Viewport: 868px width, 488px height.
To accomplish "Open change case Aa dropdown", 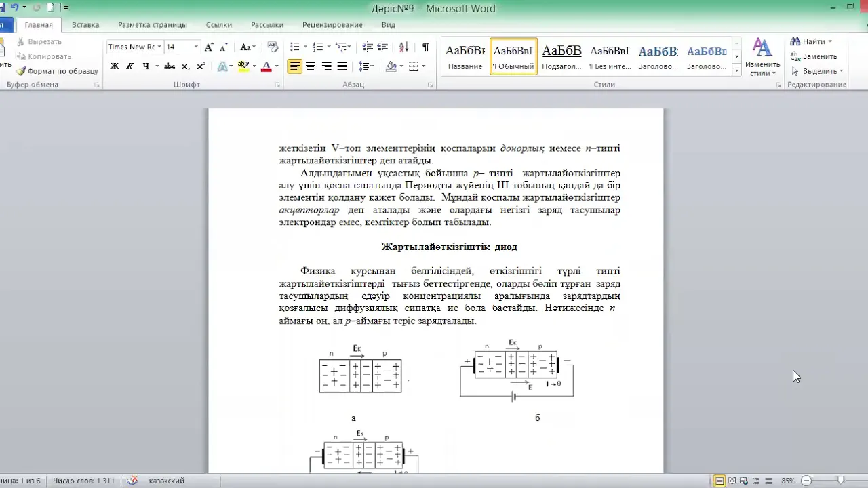I will (x=248, y=47).
